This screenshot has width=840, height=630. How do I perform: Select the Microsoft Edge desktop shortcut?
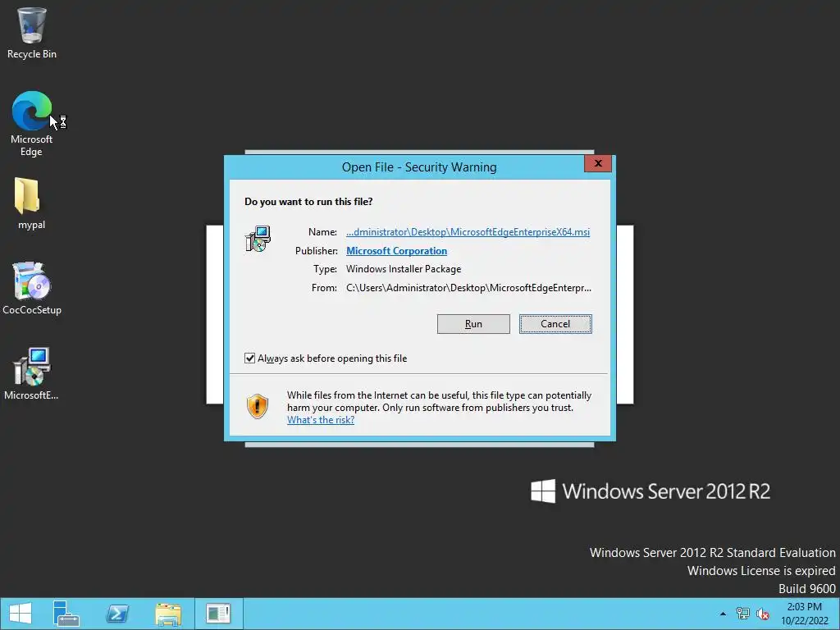point(32,124)
